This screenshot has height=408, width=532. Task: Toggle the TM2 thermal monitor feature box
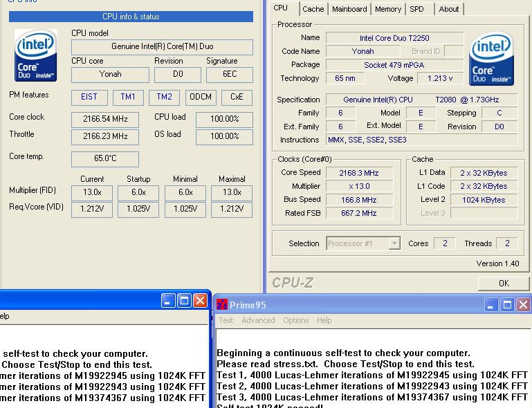click(x=164, y=98)
